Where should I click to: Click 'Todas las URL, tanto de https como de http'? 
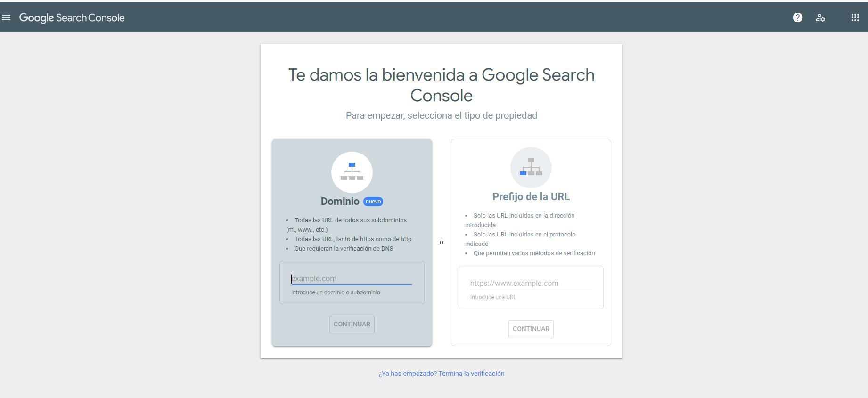353,239
